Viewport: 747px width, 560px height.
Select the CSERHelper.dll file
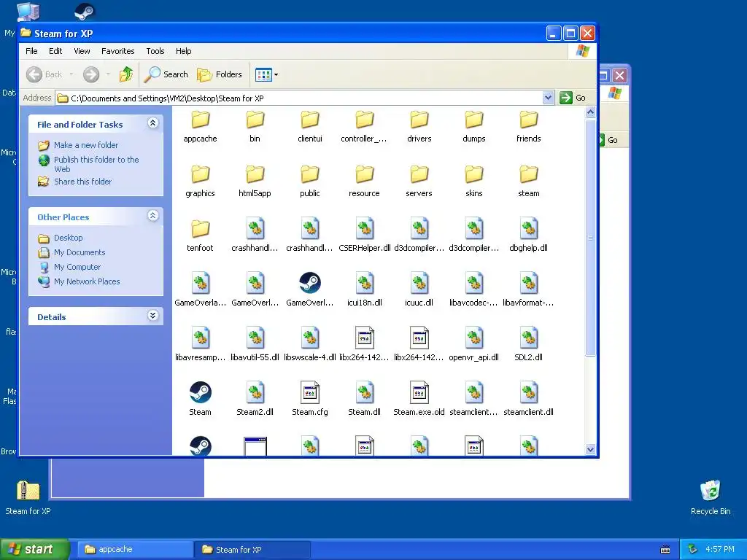[365, 236]
